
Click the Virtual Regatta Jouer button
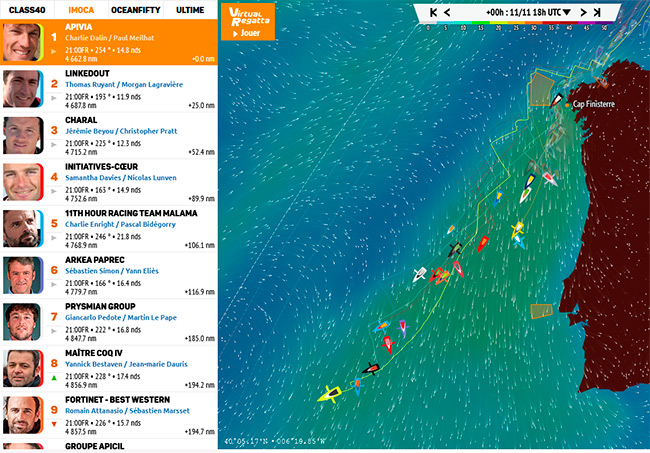pyautogui.click(x=247, y=20)
